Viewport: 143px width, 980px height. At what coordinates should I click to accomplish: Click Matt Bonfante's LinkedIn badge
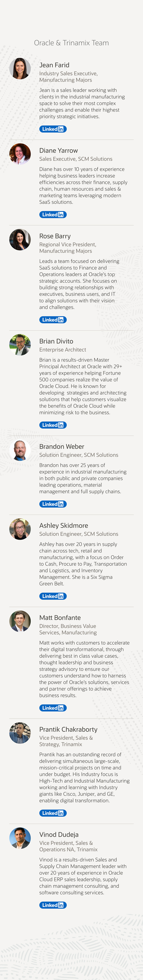[x=53, y=708]
